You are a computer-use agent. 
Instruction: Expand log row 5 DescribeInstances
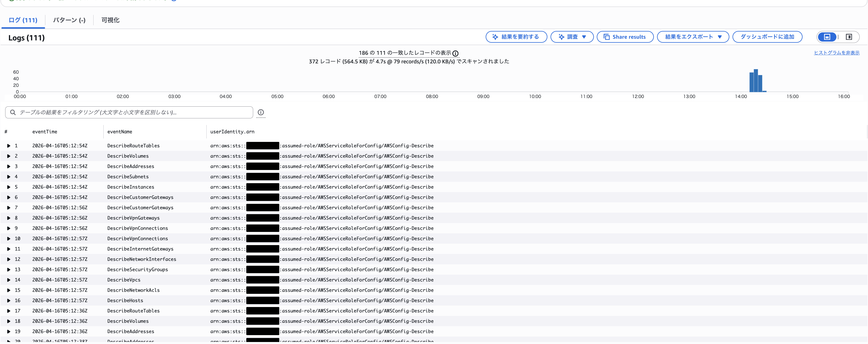coord(9,187)
